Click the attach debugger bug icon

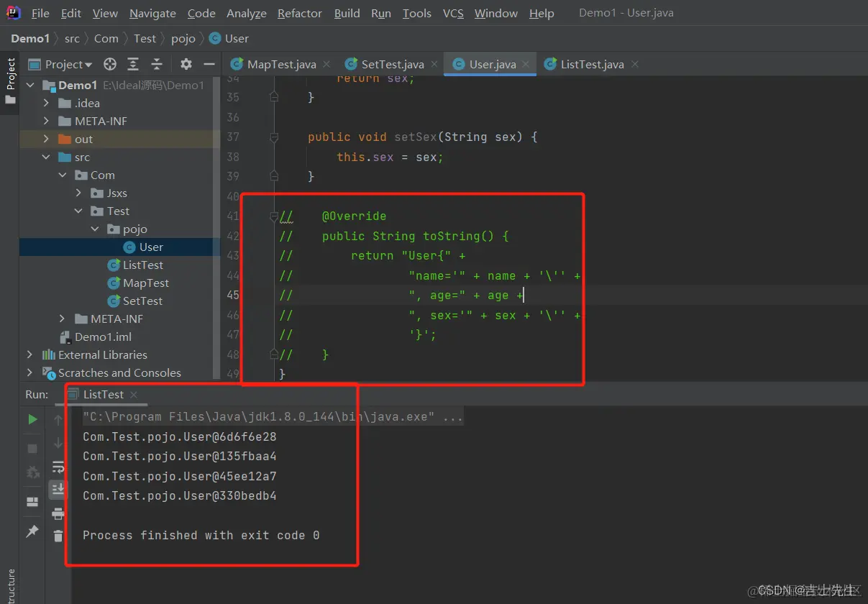(x=32, y=472)
